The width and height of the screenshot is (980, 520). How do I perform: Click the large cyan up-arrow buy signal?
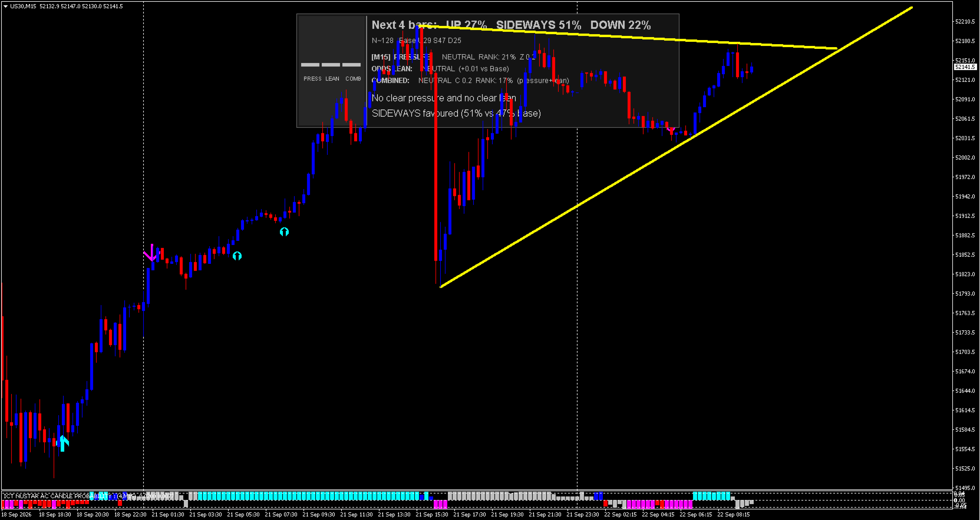click(63, 443)
